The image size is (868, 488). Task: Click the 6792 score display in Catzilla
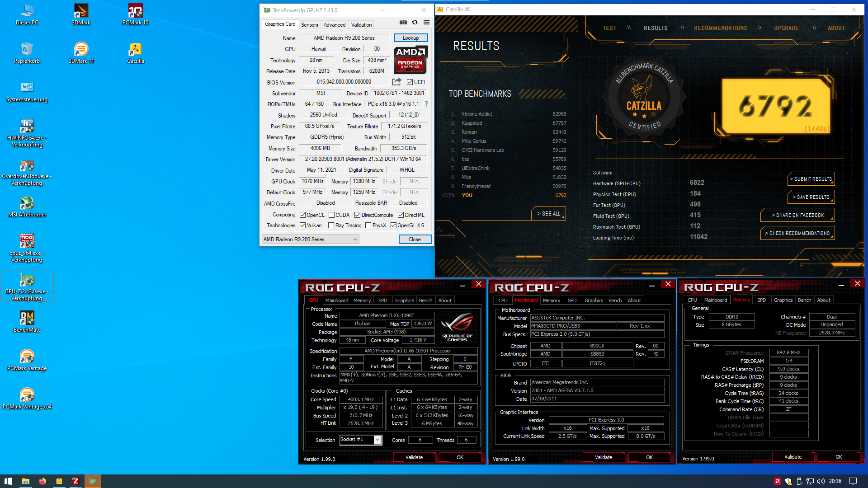(x=776, y=107)
